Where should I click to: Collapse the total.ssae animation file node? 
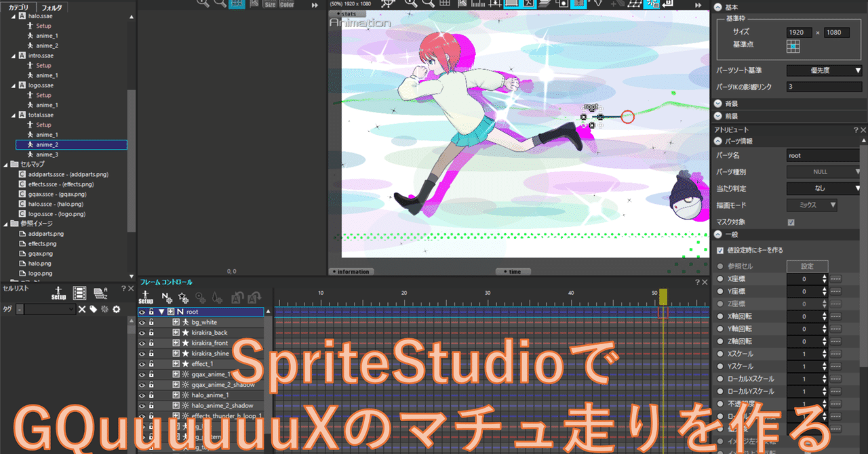[x=15, y=115]
